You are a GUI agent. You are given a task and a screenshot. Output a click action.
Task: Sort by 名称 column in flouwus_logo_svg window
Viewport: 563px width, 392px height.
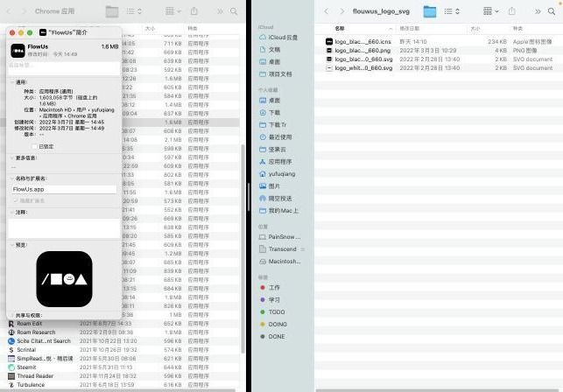click(x=340, y=28)
